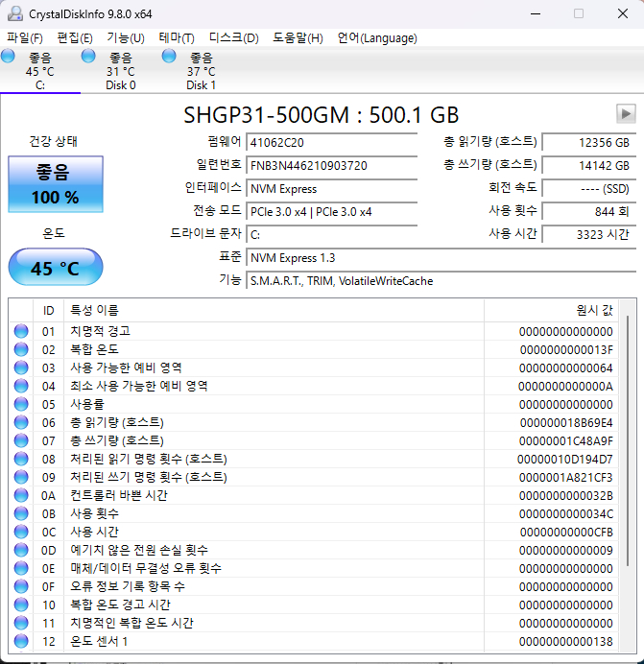Image resolution: width=644 pixels, height=664 pixels.
Task: Click raw value 00000001C48A9F
Action: (566, 440)
